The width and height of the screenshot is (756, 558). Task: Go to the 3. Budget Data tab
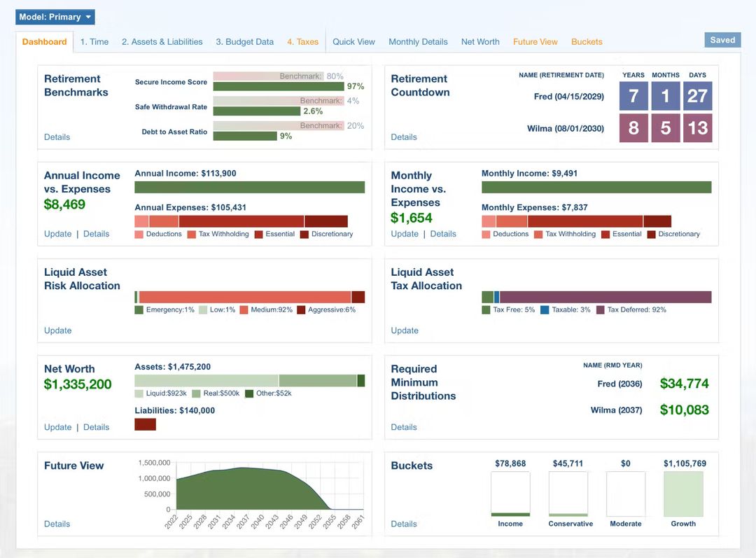[x=244, y=42]
